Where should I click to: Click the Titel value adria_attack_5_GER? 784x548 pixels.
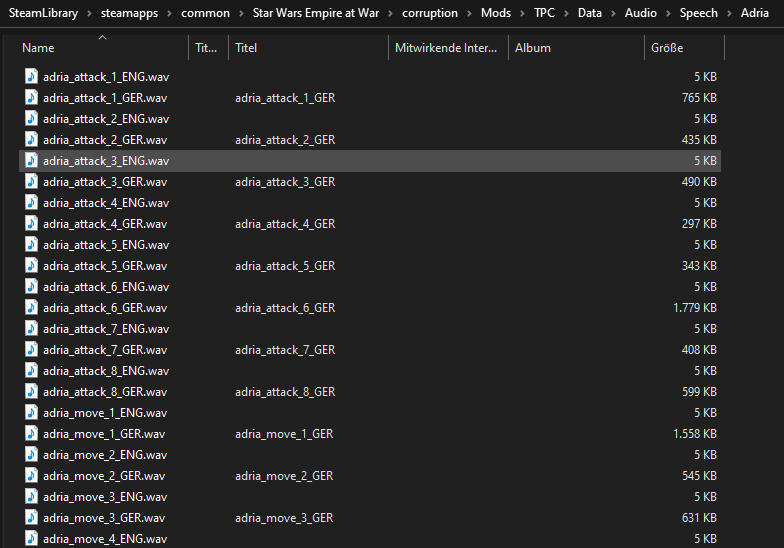pyautogui.click(x=285, y=265)
